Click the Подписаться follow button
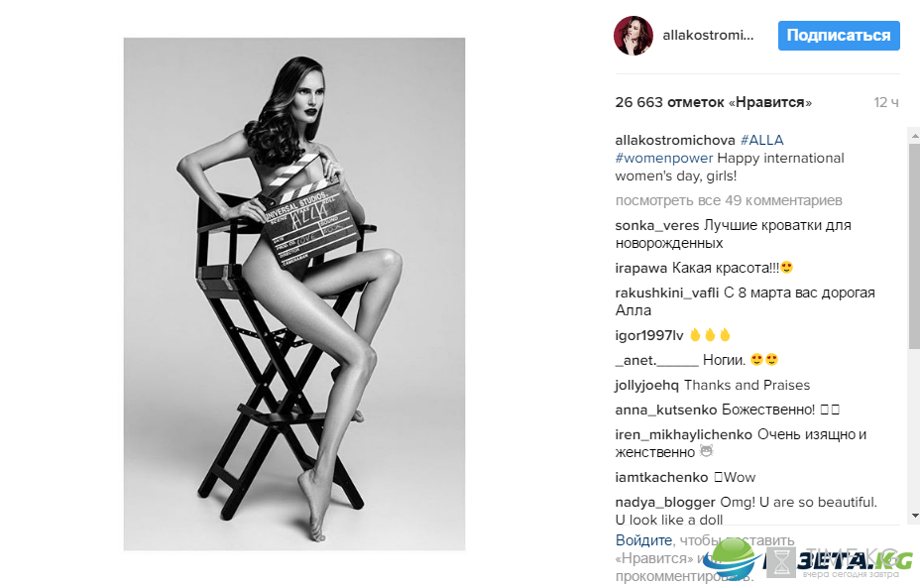This screenshot has height=588, width=920. 839,36
